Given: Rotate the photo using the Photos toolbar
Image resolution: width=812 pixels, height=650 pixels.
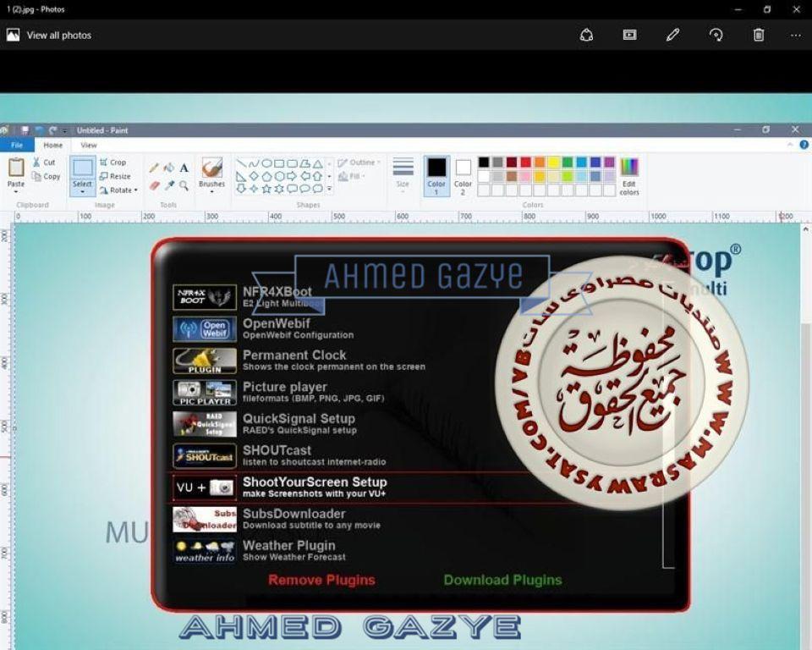Looking at the screenshot, I should coord(716,35).
